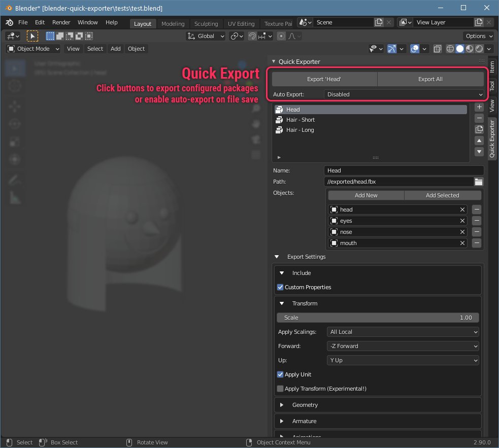Clear the 'mouth' object field X

coord(462,243)
